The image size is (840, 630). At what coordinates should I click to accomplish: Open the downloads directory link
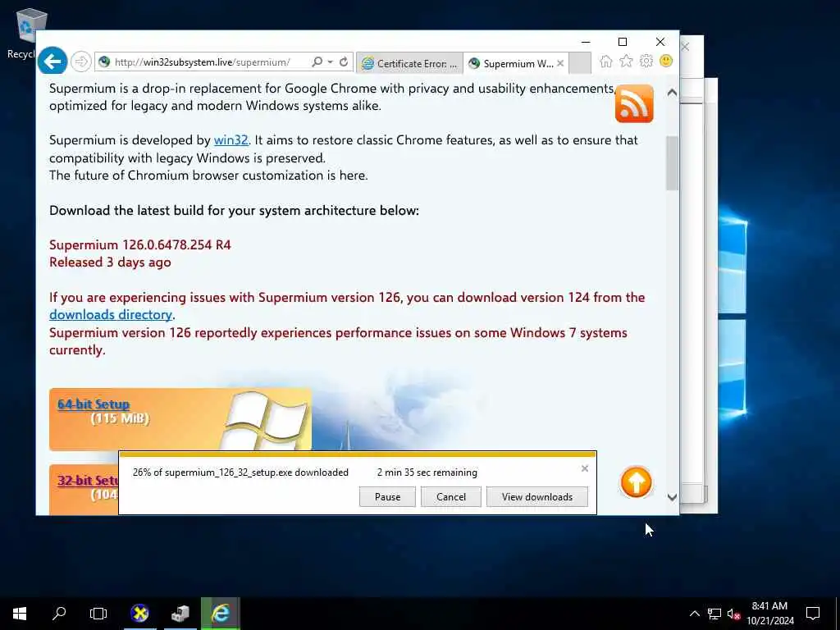(x=111, y=315)
